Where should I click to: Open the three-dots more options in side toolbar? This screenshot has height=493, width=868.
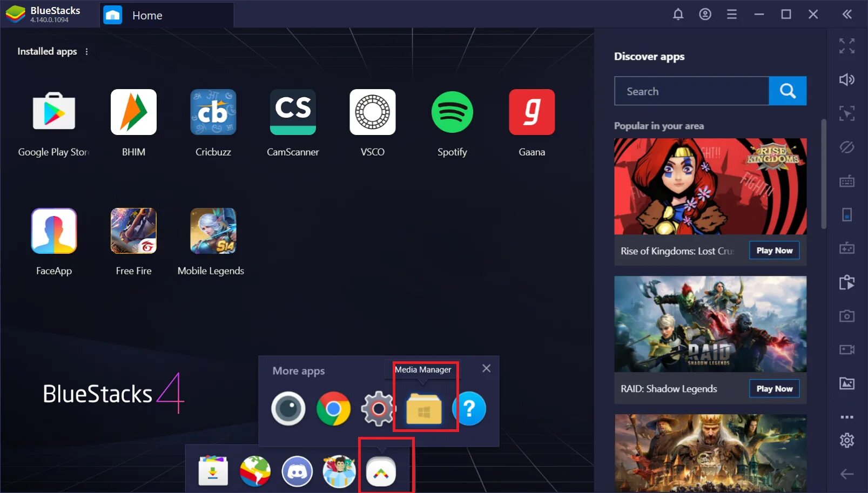click(x=847, y=417)
